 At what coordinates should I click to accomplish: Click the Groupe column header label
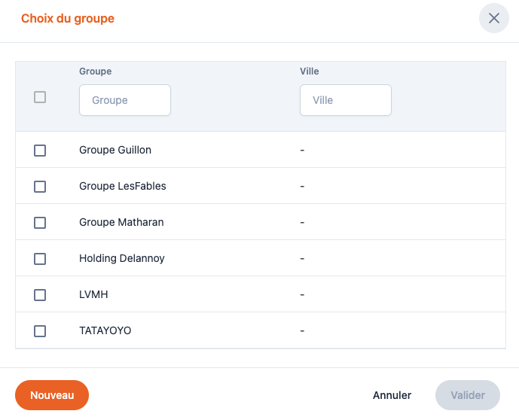tap(95, 72)
